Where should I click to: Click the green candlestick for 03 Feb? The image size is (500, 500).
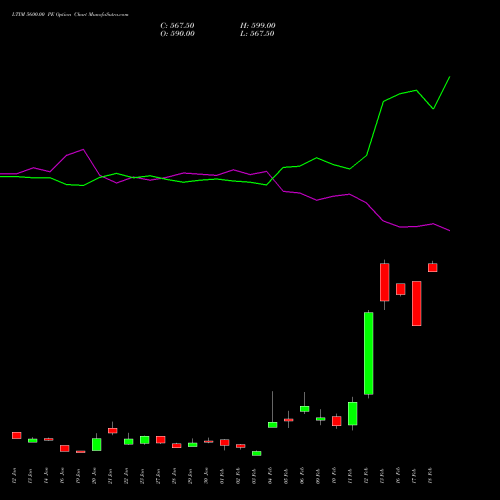click(257, 453)
